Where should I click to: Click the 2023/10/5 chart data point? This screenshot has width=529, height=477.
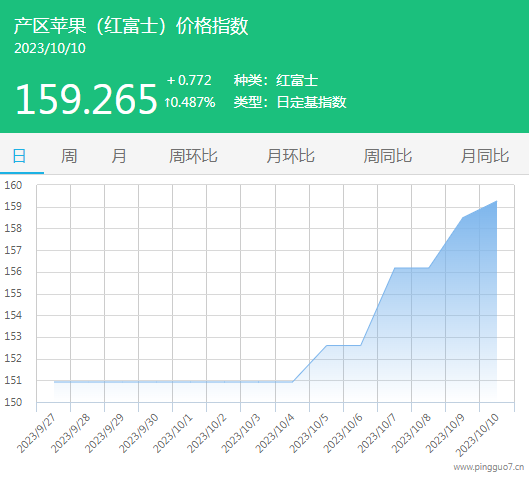(x=326, y=345)
